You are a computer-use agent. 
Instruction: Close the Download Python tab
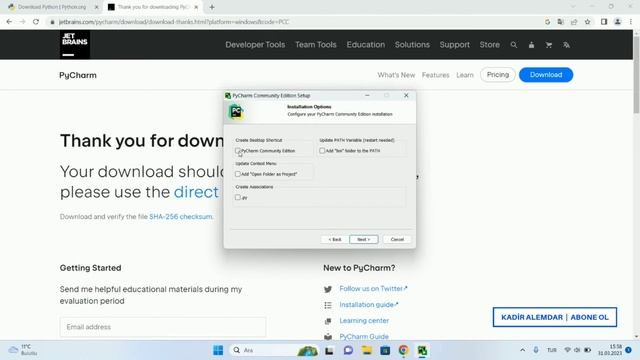pos(96,7)
